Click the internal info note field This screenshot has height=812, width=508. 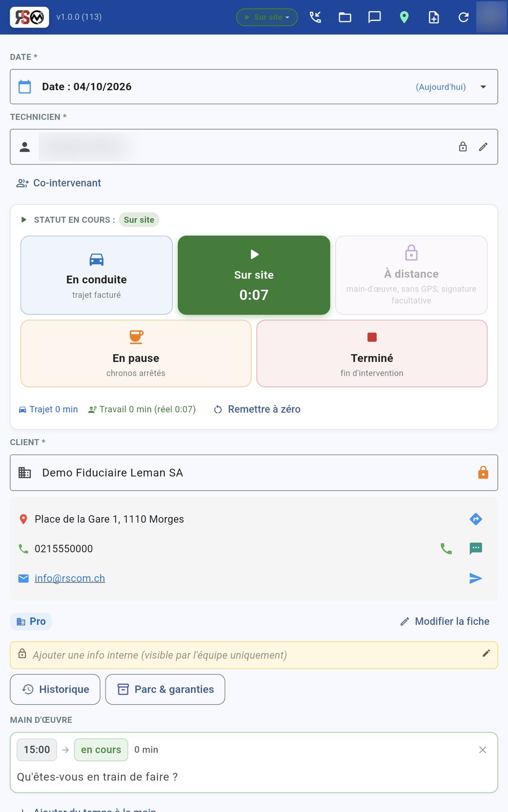(254, 655)
